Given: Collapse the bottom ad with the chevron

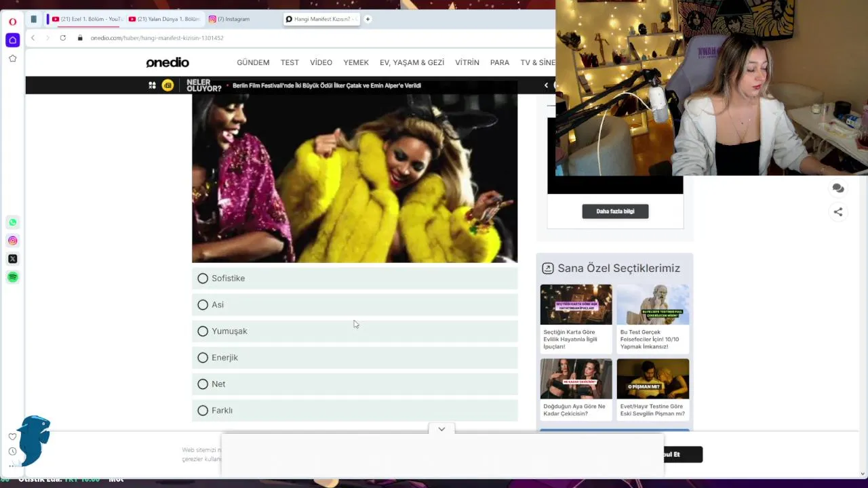Looking at the screenshot, I should click(441, 429).
